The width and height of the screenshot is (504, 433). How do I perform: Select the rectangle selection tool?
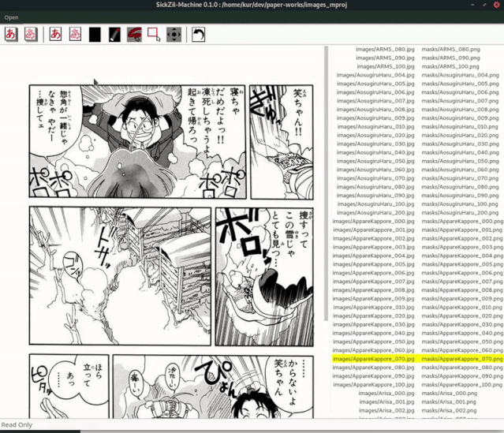click(x=154, y=35)
